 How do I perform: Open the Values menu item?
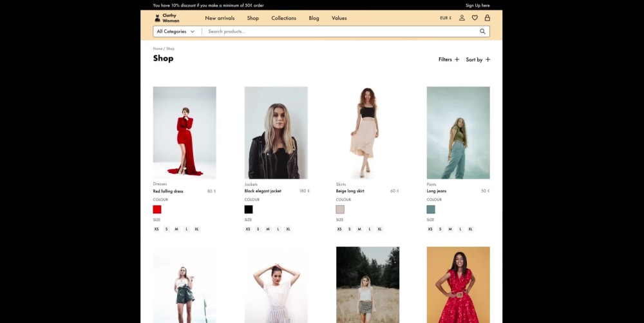(339, 18)
